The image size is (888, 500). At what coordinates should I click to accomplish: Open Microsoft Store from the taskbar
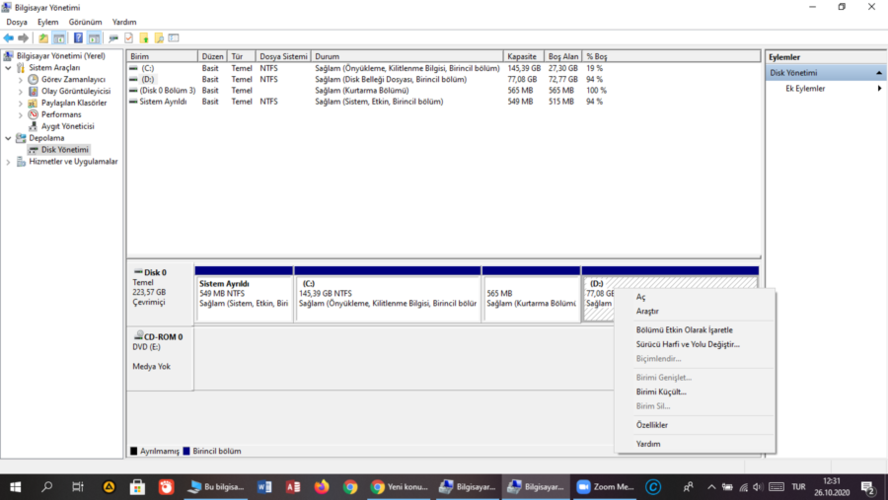(137, 487)
